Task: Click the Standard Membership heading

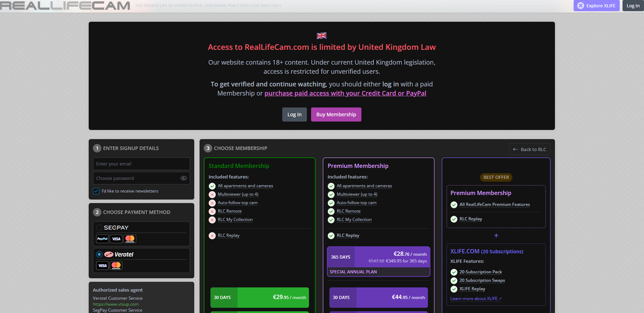Action: click(x=239, y=166)
